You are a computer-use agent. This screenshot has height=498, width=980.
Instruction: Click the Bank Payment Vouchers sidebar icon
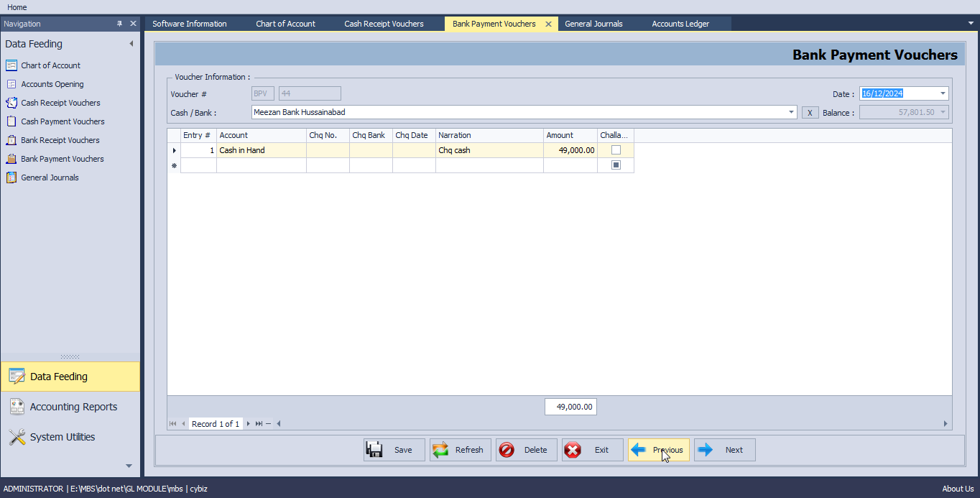[x=11, y=159]
